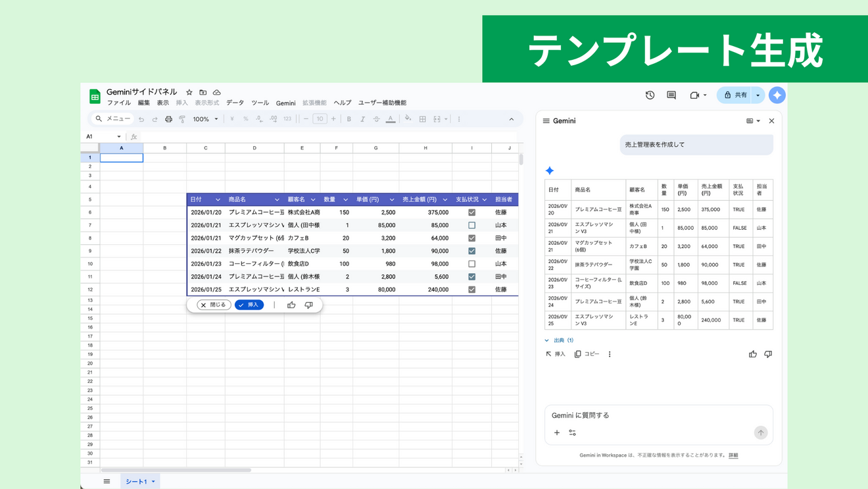This screenshot has width=868, height=489.
Task: Select the シート1 sheet tab
Action: coord(140,481)
